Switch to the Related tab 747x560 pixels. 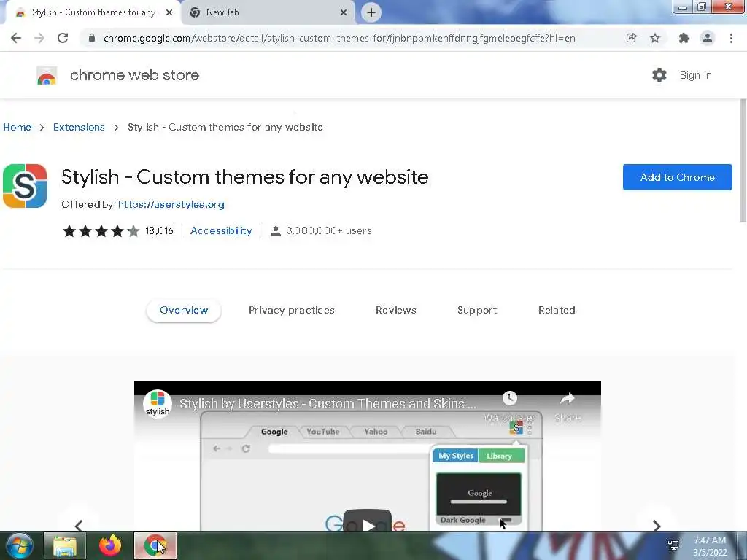557,310
